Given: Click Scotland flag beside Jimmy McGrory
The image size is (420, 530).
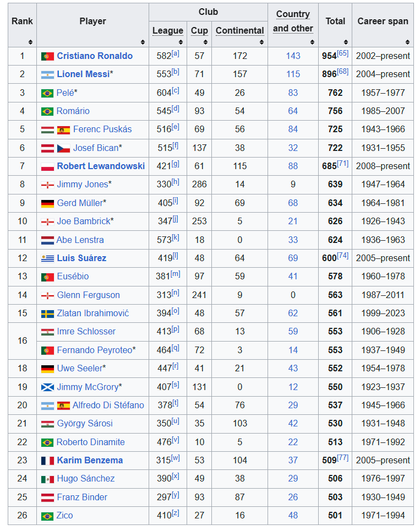Looking at the screenshot, I should click(47, 387).
